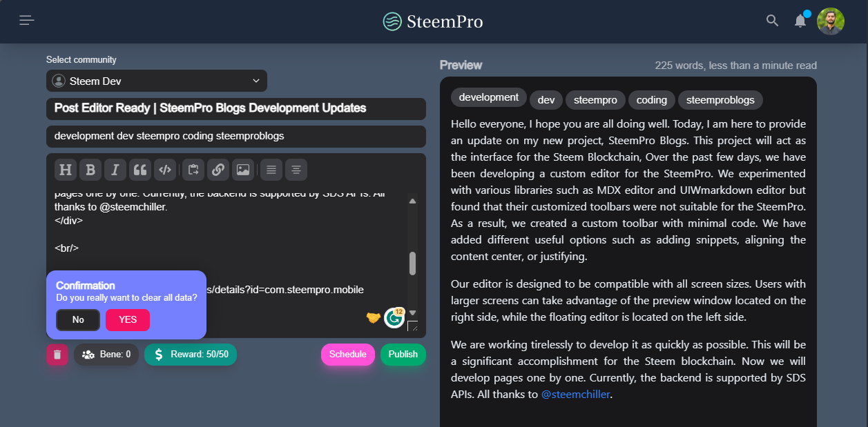Click the handshake emoji icon in editor
The image size is (868, 427).
click(x=374, y=317)
